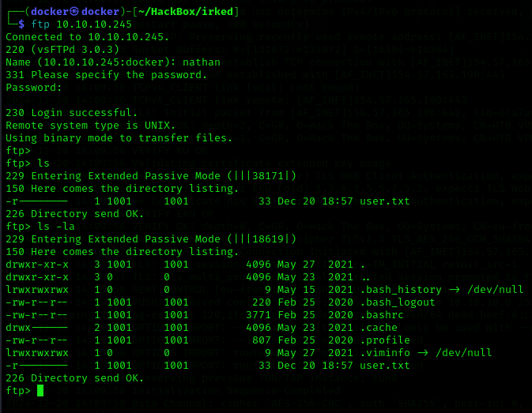Click user.txt in the first ls listing
This screenshot has width=532, height=413.
click(x=385, y=201)
